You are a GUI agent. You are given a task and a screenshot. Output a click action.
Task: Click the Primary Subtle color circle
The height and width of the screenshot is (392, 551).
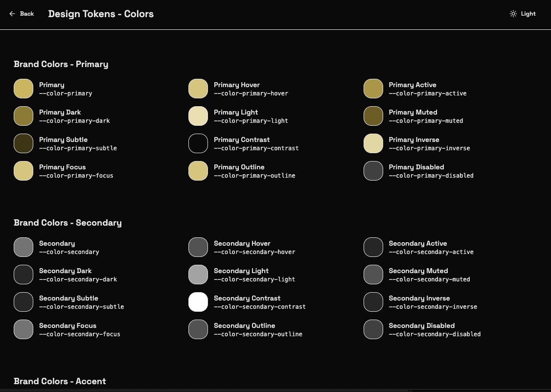tap(23, 143)
